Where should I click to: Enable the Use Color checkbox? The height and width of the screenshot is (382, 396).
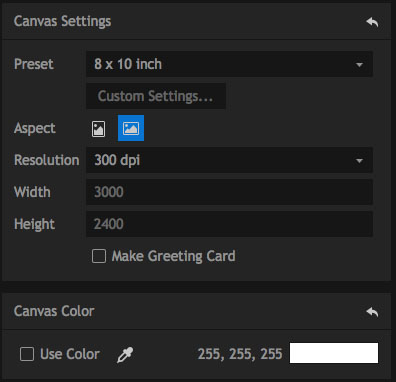pyautogui.click(x=27, y=354)
